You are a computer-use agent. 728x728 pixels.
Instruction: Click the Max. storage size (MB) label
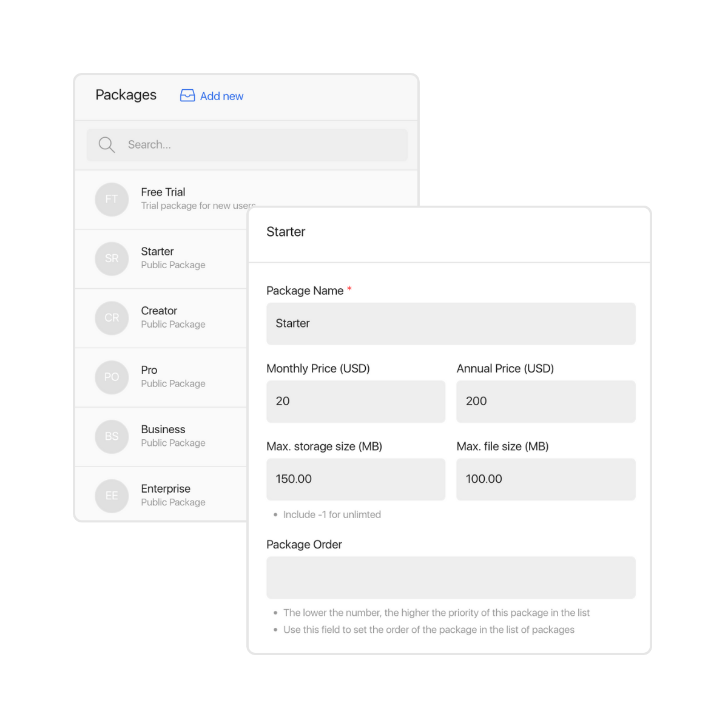coord(325,447)
